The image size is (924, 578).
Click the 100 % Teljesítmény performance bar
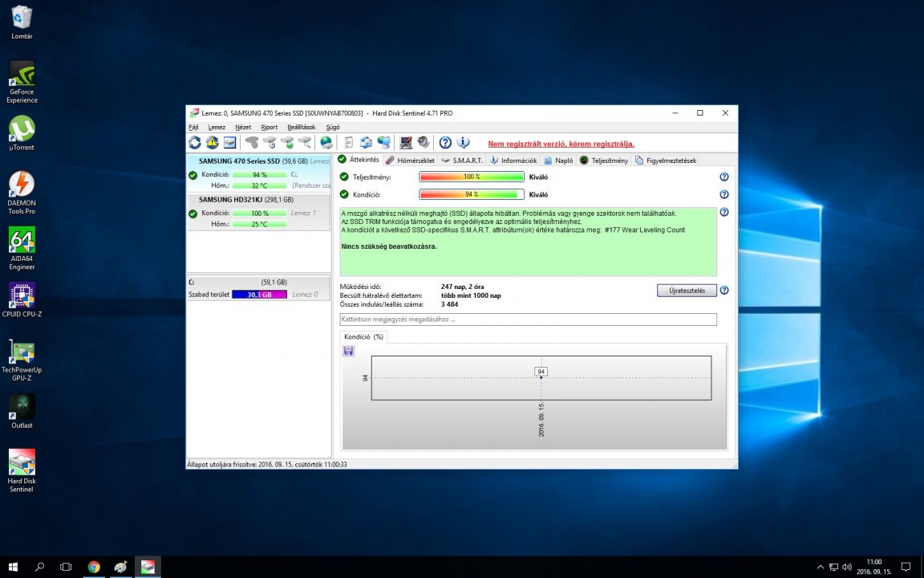tap(472, 177)
